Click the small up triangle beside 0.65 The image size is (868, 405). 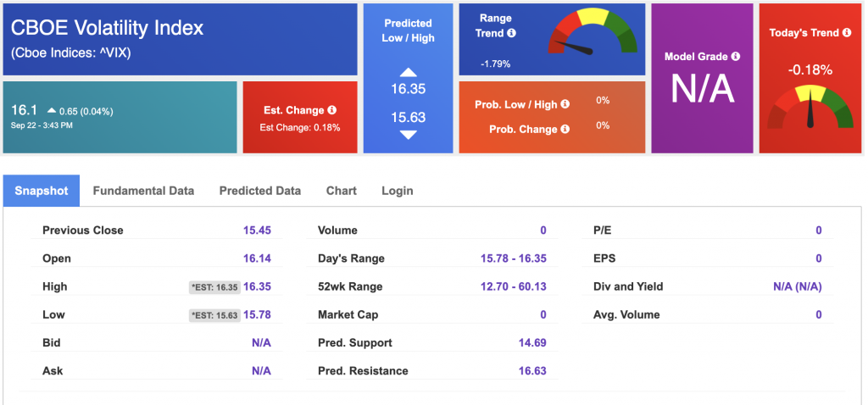tap(53, 110)
